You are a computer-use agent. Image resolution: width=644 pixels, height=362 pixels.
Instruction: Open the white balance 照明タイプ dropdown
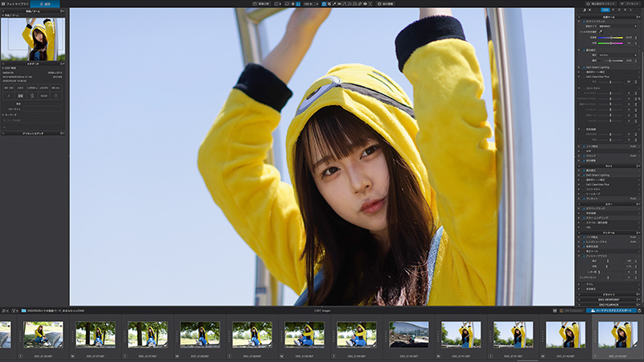pyautogui.click(x=617, y=27)
